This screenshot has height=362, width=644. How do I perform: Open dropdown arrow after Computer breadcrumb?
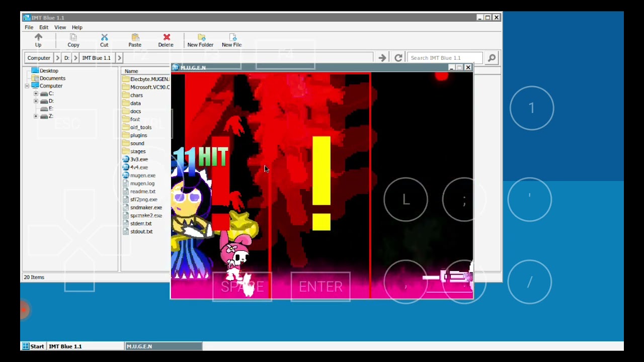point(57,58)
